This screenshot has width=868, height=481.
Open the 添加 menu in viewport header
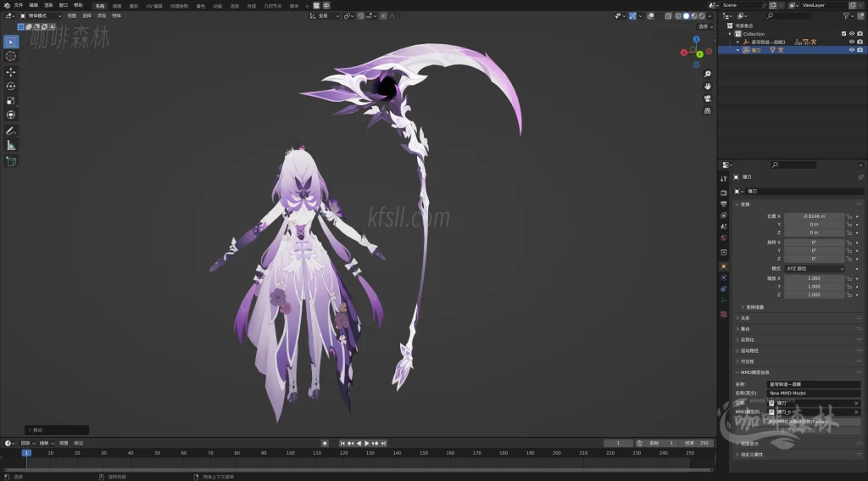click(x=102, y=16)
